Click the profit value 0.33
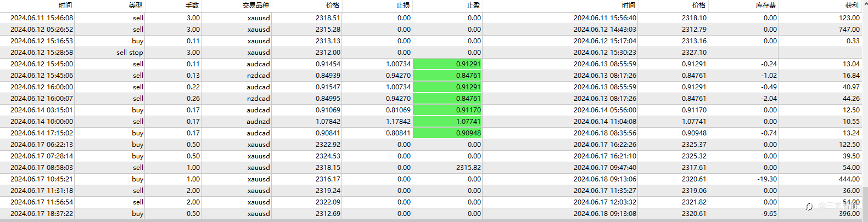868x222 pixels. point(853,41)
